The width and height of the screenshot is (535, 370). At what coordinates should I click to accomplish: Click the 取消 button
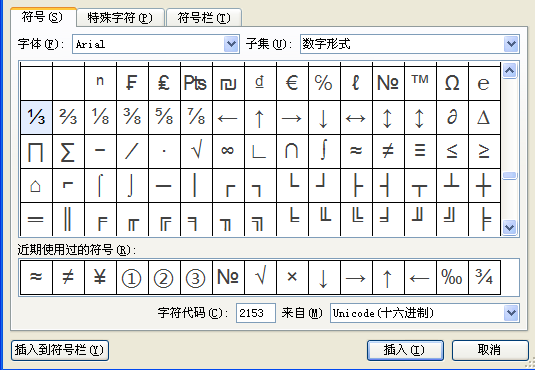tap(490, 350)
